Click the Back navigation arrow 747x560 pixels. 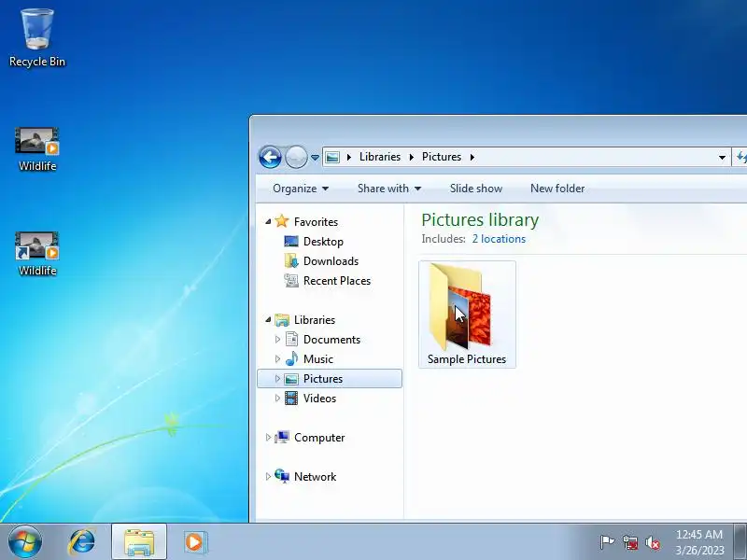point(270,157)
